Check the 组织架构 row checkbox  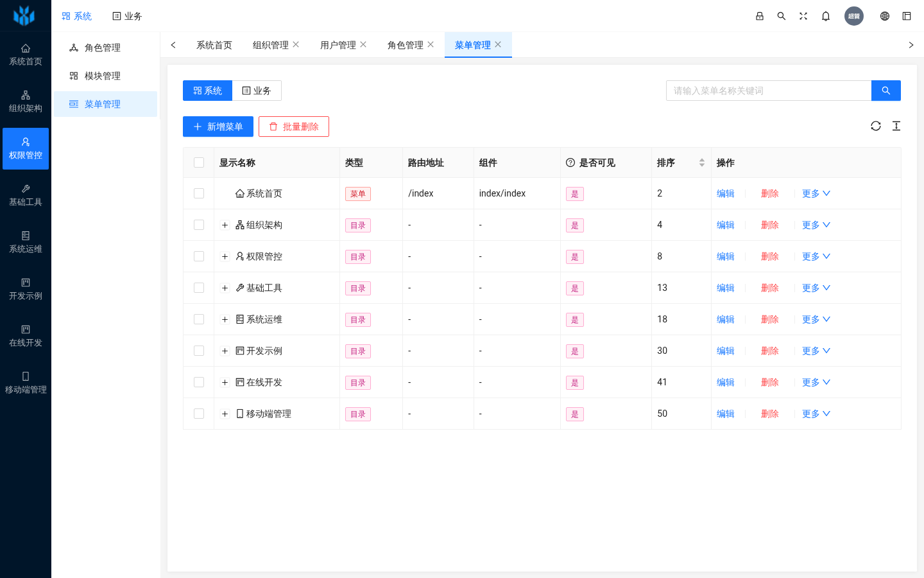coord(199,225)
